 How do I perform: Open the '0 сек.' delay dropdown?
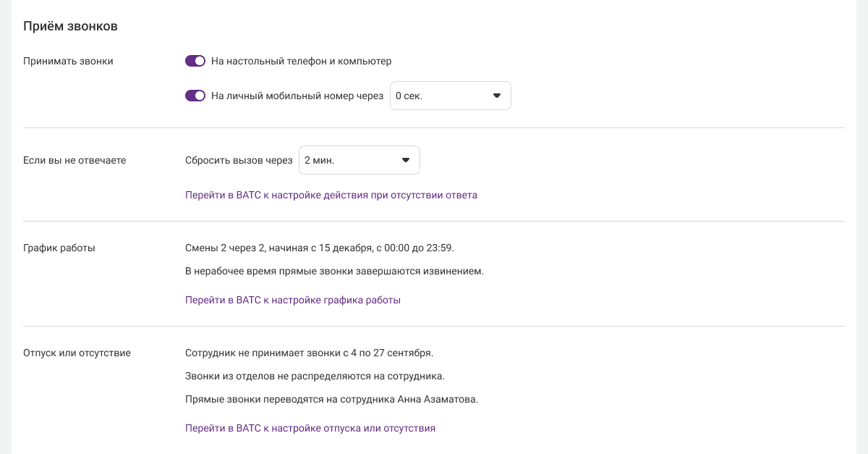point(441,96)
